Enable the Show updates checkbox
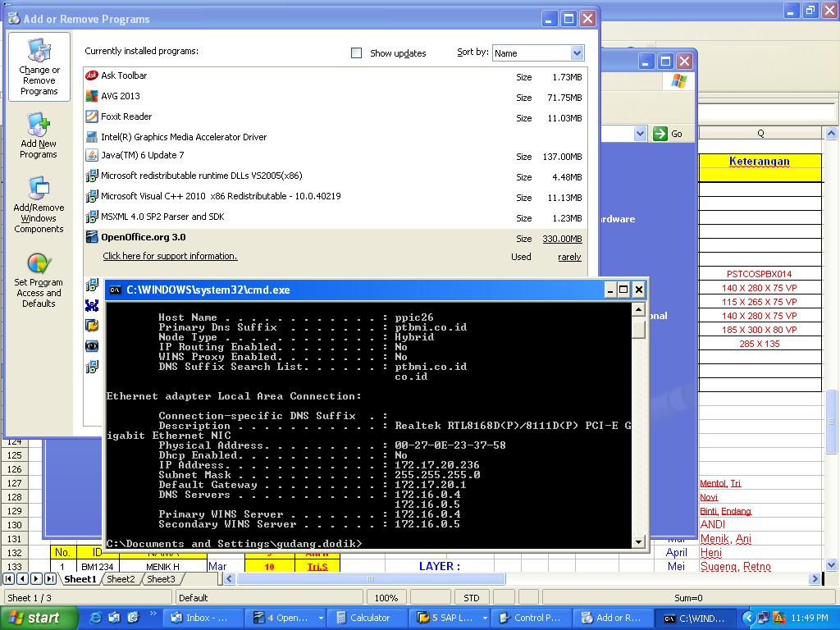Image resolution: width=840 pixels, height=630 pixels. [356, 53]
